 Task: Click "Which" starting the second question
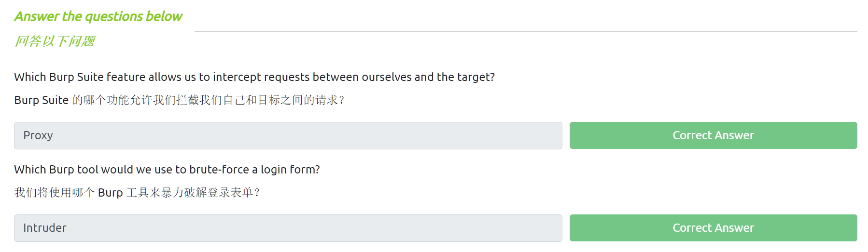[x=30, y=170]
